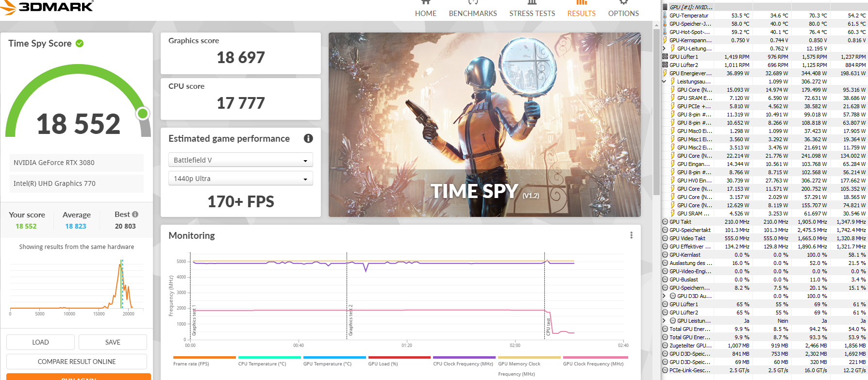The width and height of the screenshot is (868, 380).
Task: Click the purple CPU Clock Frequency legend bar
Action: coord(465,357)
